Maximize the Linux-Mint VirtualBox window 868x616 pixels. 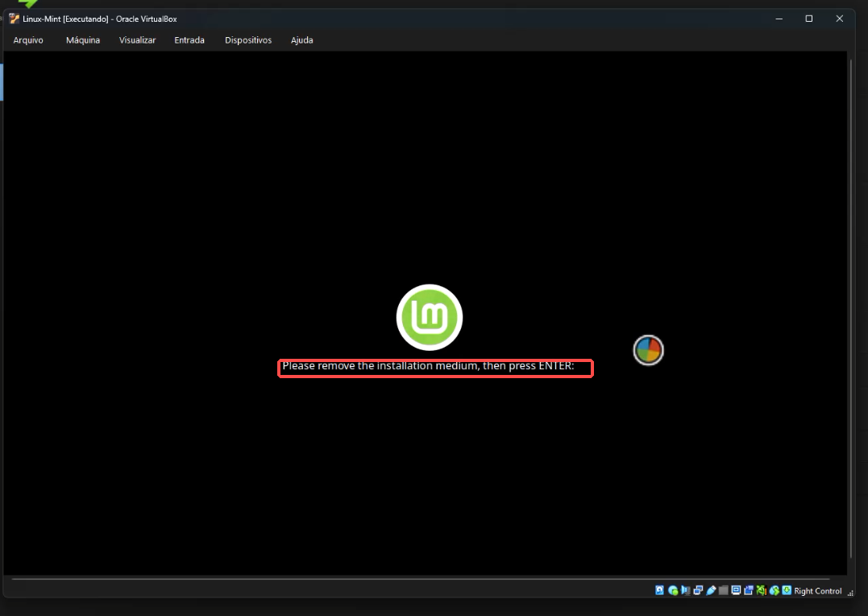[809, 19]
